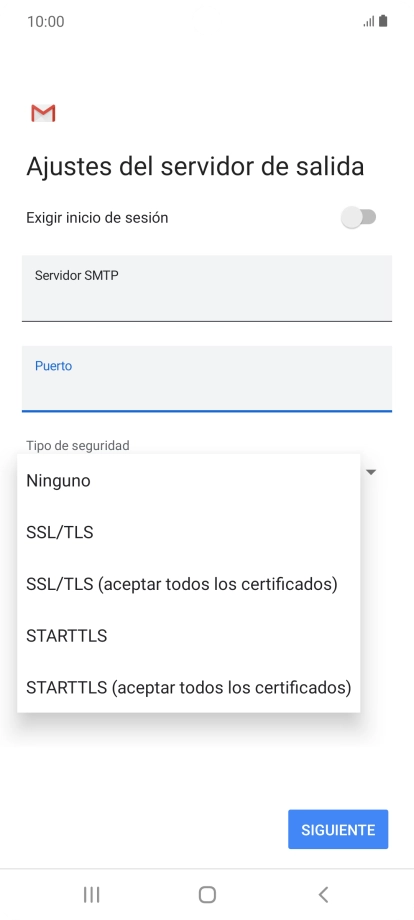
Task: Open the recent apps navigation icon
Action: tap(91, 894)
